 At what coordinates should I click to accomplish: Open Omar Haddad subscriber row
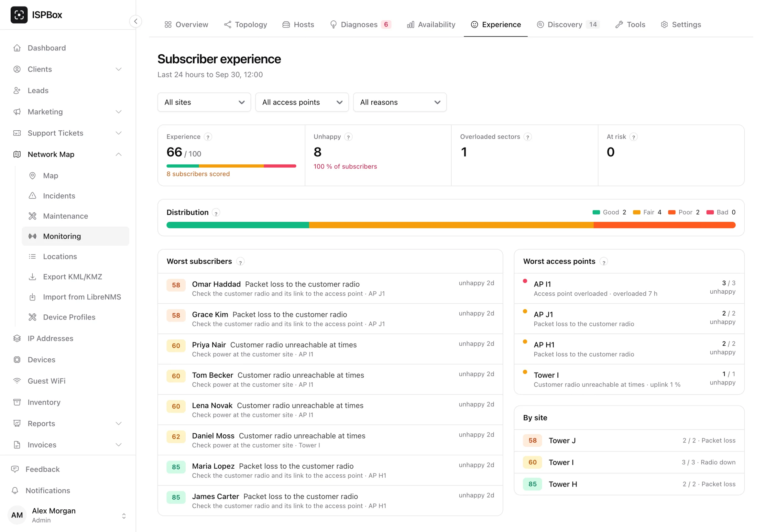pos(330,289)
